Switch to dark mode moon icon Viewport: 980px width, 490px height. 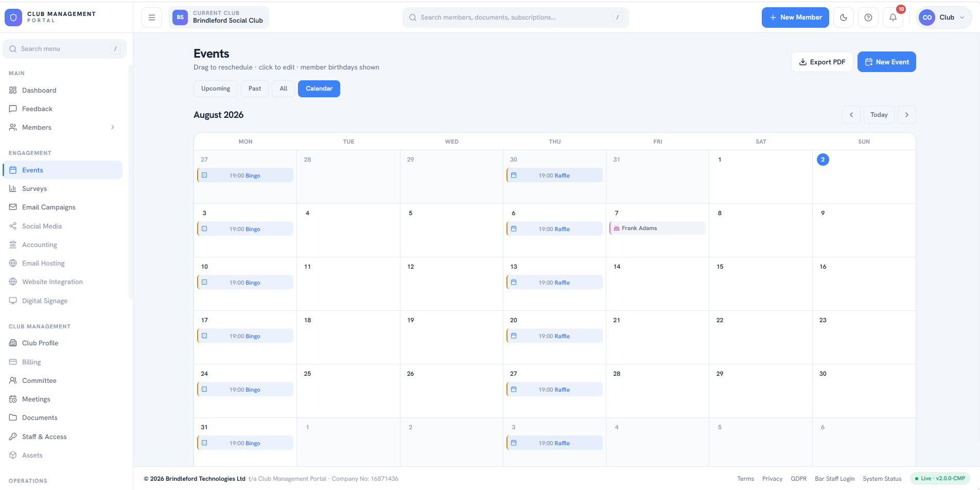[x=844, y=17]
